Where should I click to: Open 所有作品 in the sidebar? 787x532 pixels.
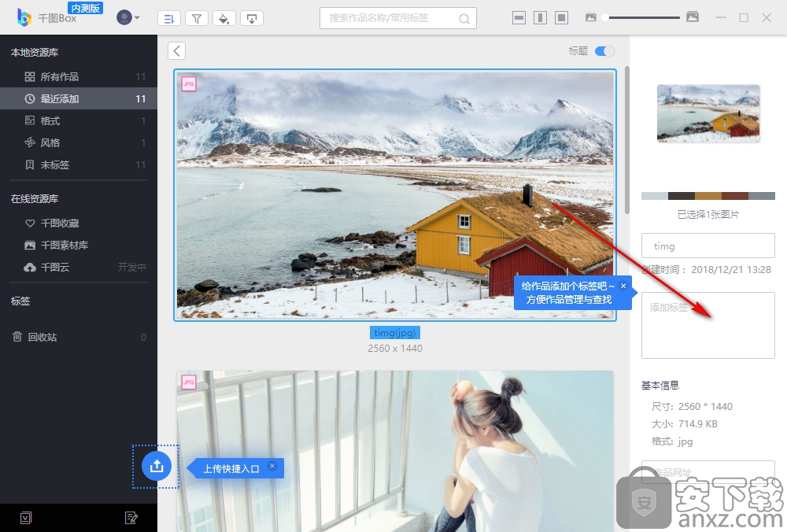click(x=60, y=76)
